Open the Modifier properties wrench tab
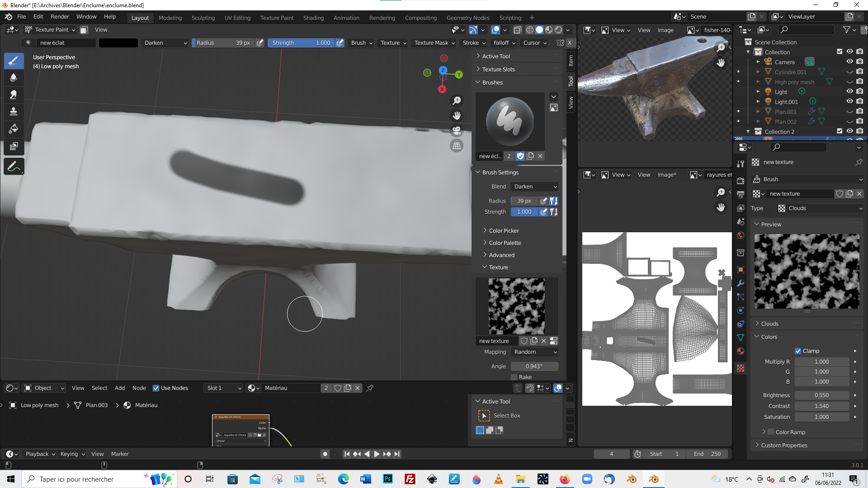 point(741,283)
